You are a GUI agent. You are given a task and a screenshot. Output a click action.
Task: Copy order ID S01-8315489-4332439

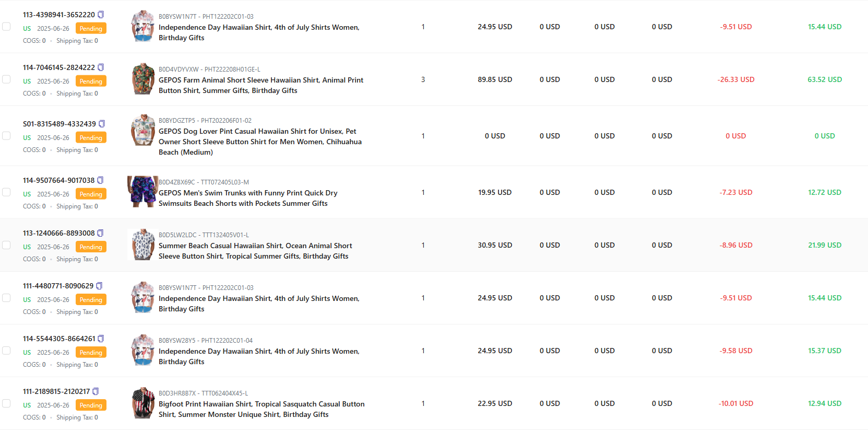(x=102, y=124)
